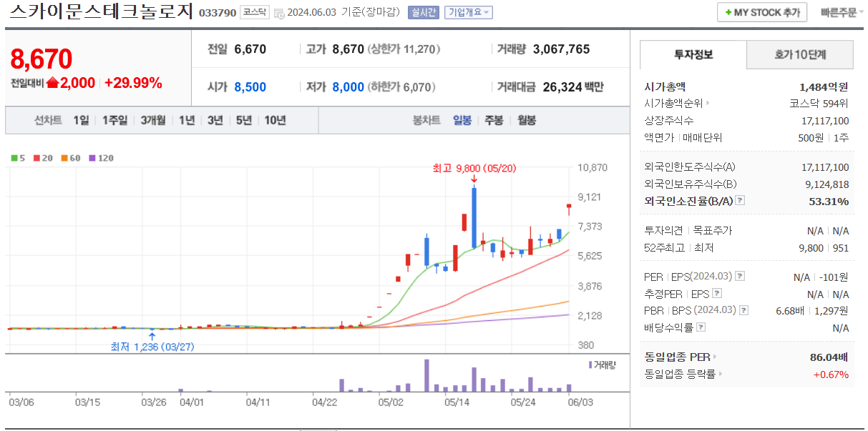This screenshot has width=868, height=431.
Task: Select the 1주일 line chart period
Action: (114, 120)
